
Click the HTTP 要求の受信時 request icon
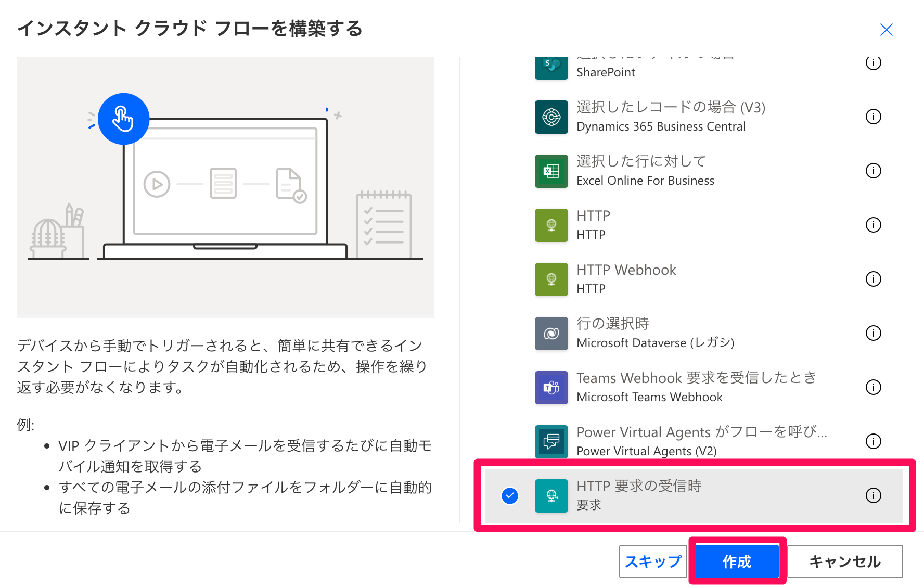tap(551, 496)
